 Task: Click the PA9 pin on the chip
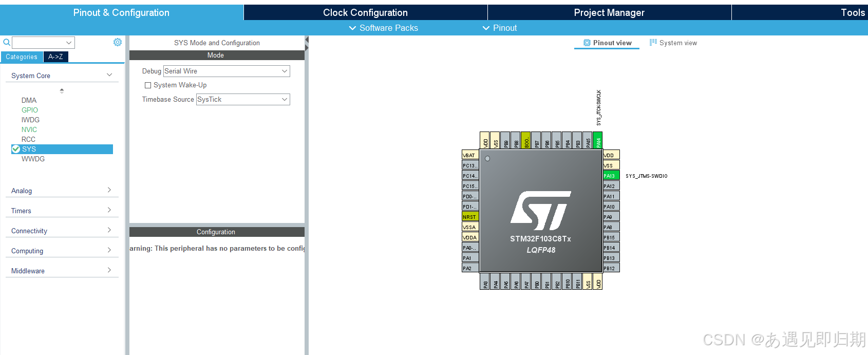tap(611, 217)
